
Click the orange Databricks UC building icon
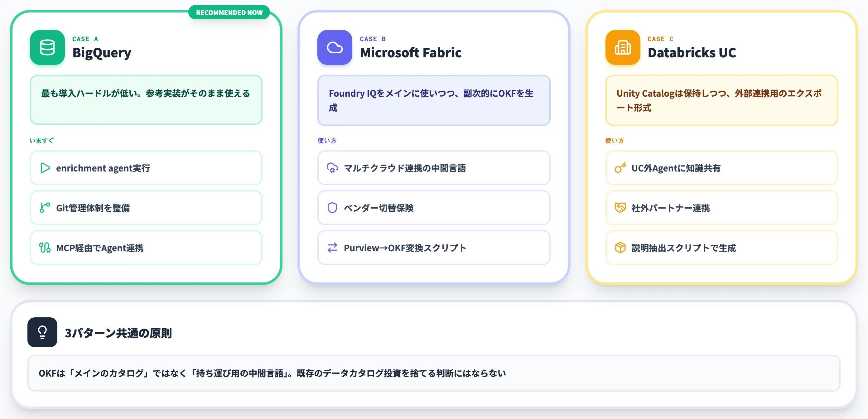point(623,47)
